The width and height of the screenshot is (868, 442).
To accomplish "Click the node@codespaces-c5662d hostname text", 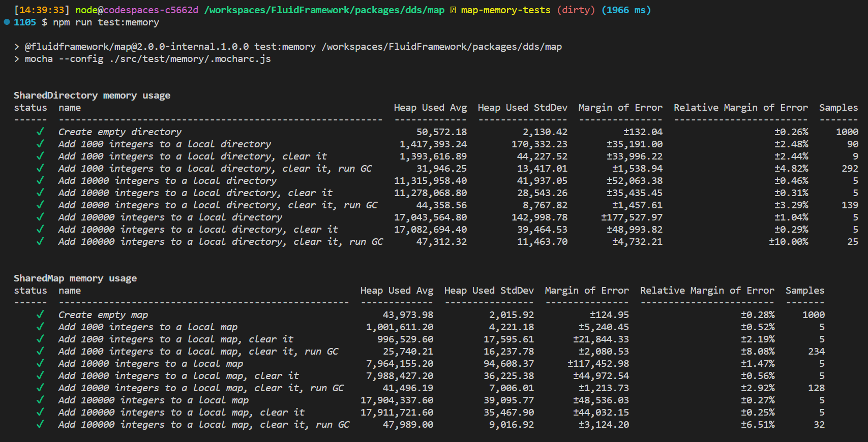I will click(137, 10).
